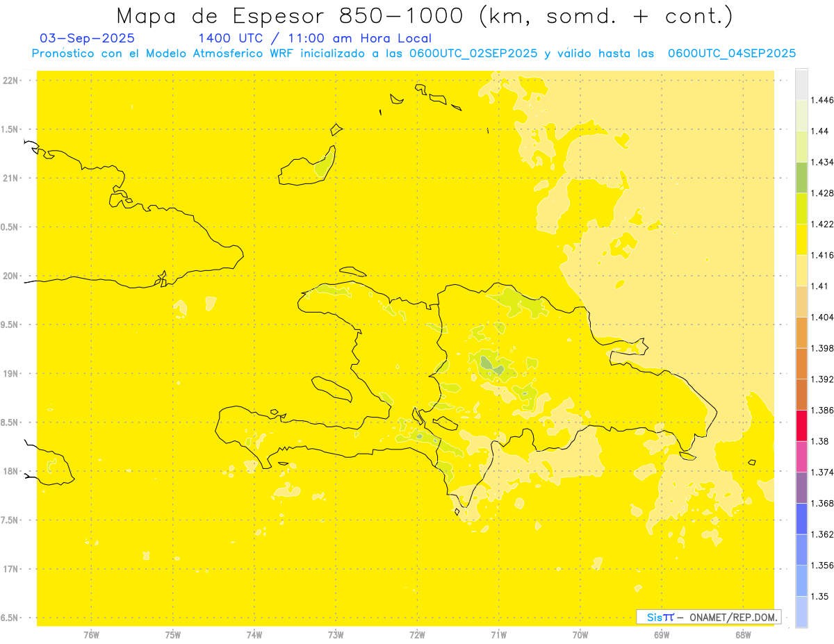The image size is (834, 644).
Task: Click the '17N' latitude label
Action: (x=10, y=569)
